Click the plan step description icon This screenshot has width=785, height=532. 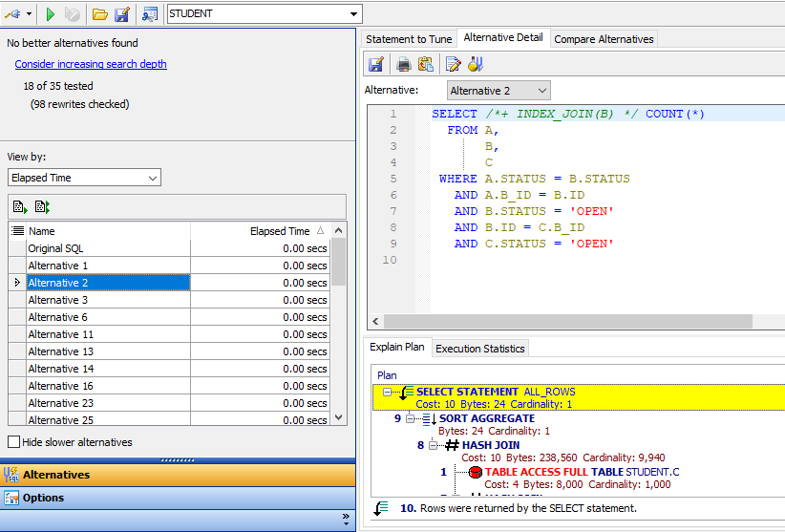coord(381,508)
